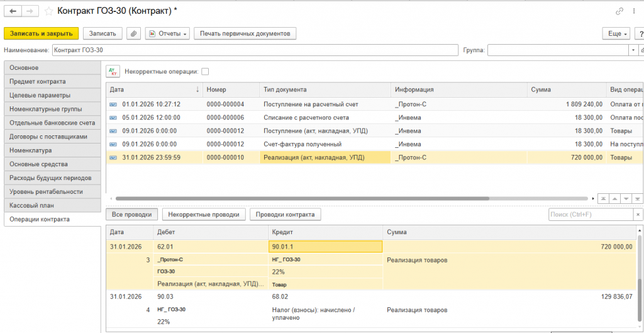Viewport: 644px width, 333px height.
Task: Select Счет-фактура полученный cell
Action: click(325, 144)
